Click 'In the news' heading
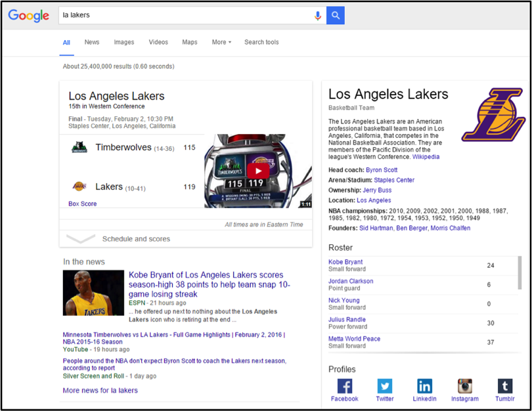 (x=84, y=262)
